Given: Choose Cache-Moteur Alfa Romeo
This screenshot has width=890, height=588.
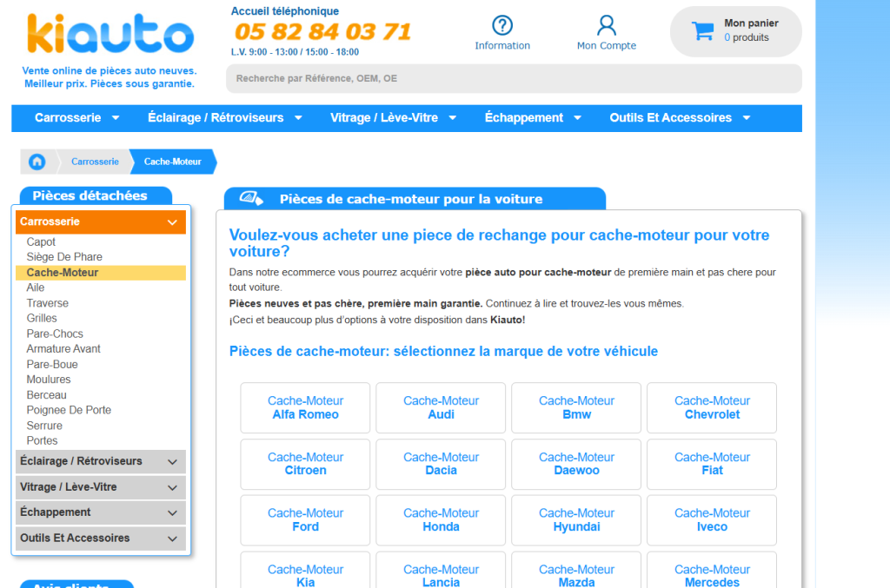Looking at the screenshot, I should (x=305, y=407).
